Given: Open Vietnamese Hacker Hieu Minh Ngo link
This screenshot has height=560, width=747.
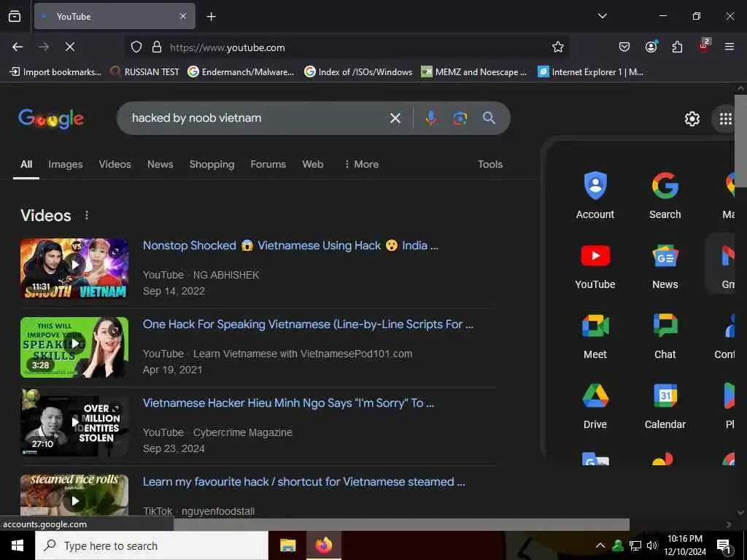Looking at the screenshot, I should 289,403.
